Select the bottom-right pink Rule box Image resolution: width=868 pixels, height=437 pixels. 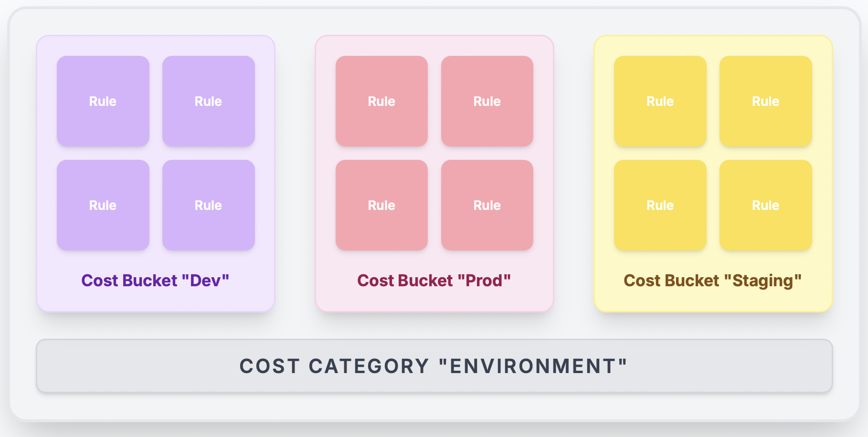pos(487,205)
